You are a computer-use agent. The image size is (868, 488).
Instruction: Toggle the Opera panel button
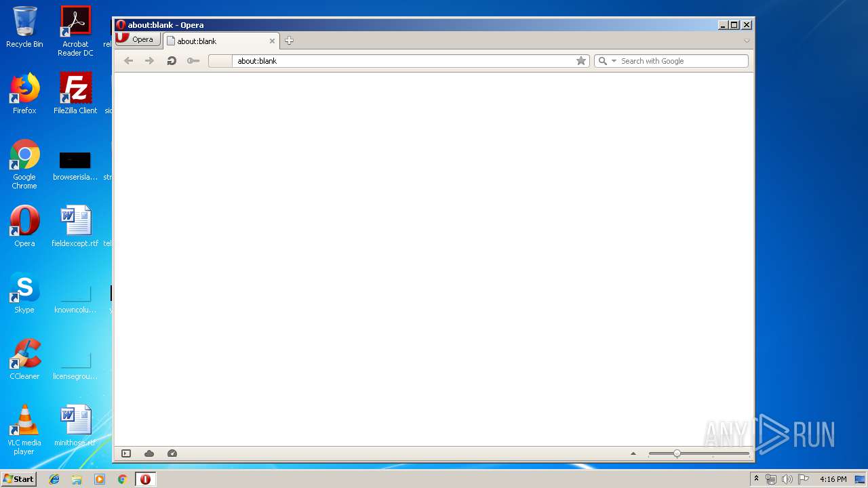click(x=126, y=453)
